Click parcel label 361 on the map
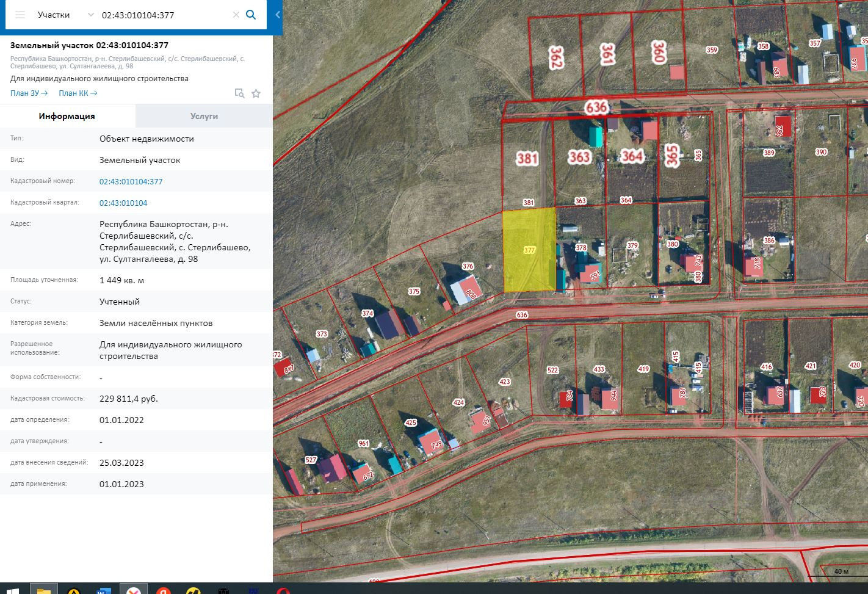 pyautogui.click(x=607, y=54)
